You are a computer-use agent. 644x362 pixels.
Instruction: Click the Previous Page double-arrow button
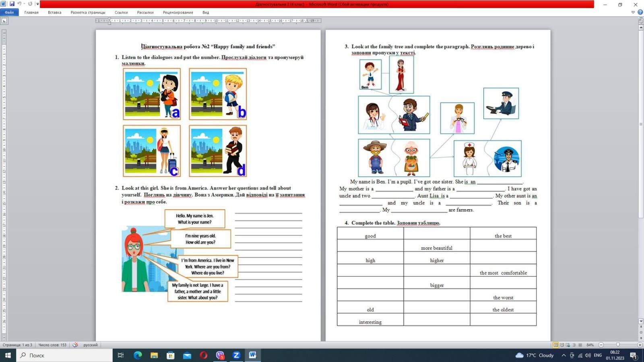click(x=641, y=327)
